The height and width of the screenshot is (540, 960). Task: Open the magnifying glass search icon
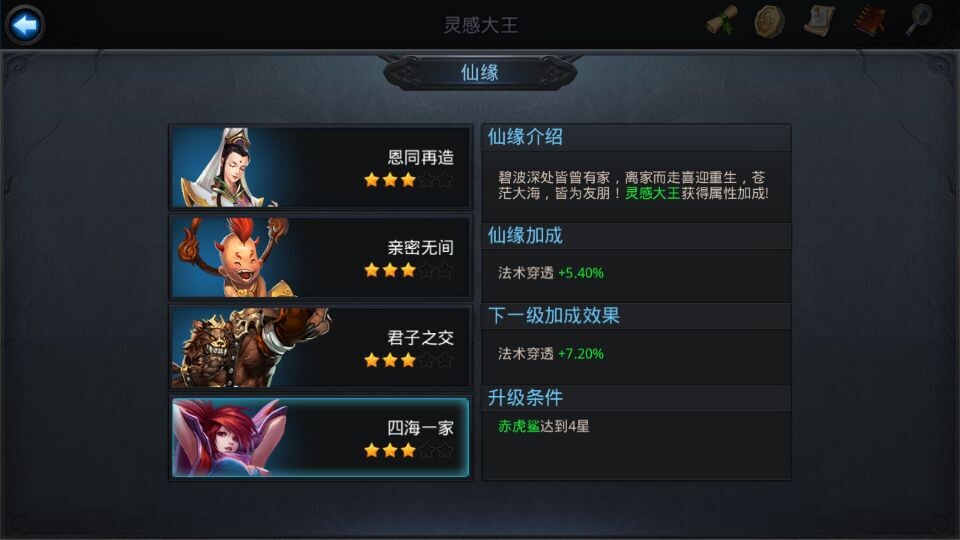pos(918,21)
